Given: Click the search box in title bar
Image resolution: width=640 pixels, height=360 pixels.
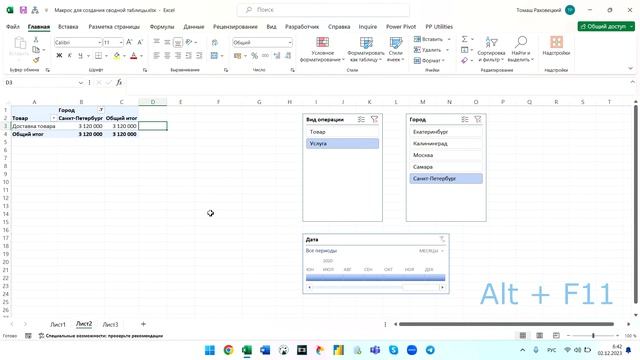Looking at the screenshot, I should [323, 10].
